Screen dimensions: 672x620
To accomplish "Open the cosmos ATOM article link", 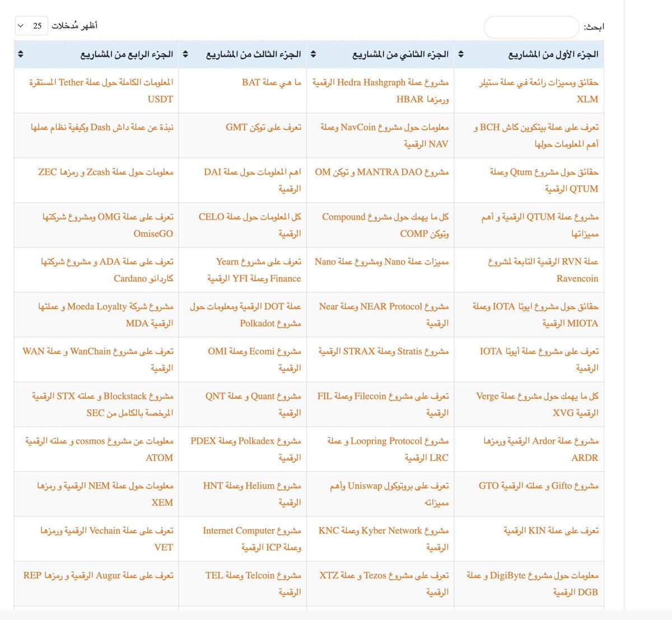I will [99, 449].
